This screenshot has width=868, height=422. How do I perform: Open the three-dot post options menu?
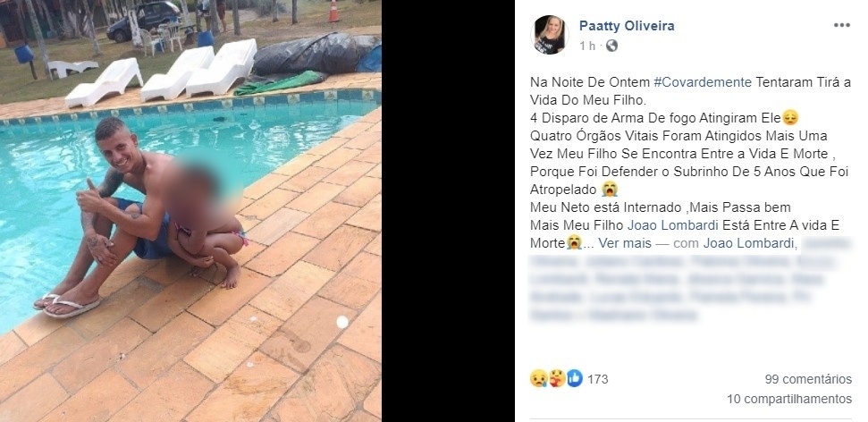[x=841, y=25]
